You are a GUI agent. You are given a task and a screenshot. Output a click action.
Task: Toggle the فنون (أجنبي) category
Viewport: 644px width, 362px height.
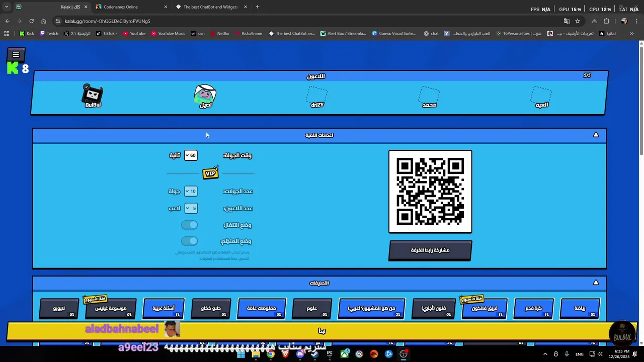[x=433, y=308]
